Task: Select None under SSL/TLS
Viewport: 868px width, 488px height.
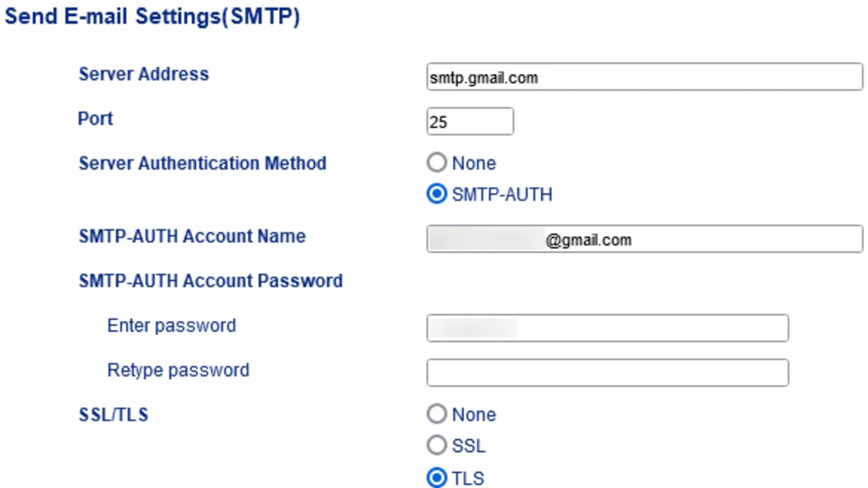Action: point(437,414)
